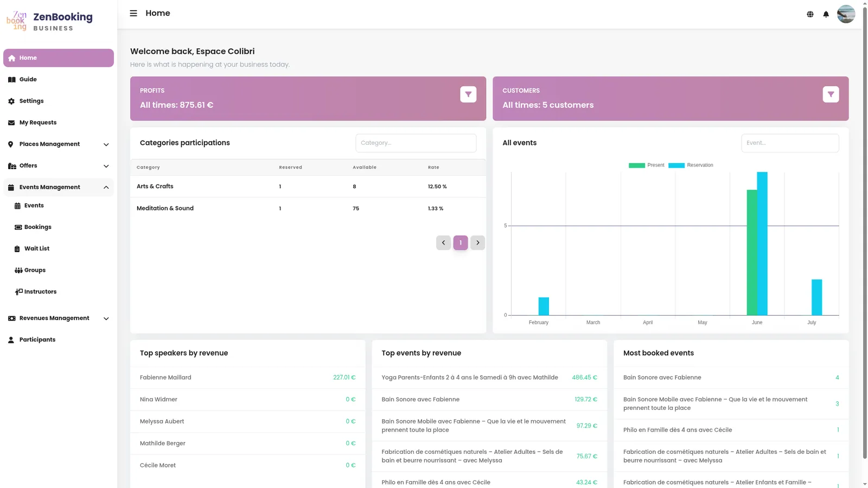Click the 227.01 € speaker revenue
Viewport: 868px width, 488px height.
(344, 378)
